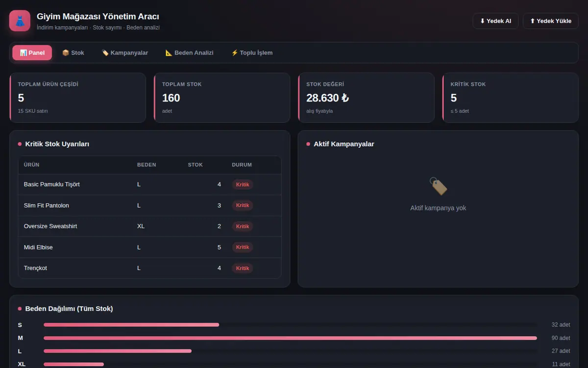Select the Toplu İşlem tab
The width and height of the screenshot is (588, 368).
tap(252, 53)
